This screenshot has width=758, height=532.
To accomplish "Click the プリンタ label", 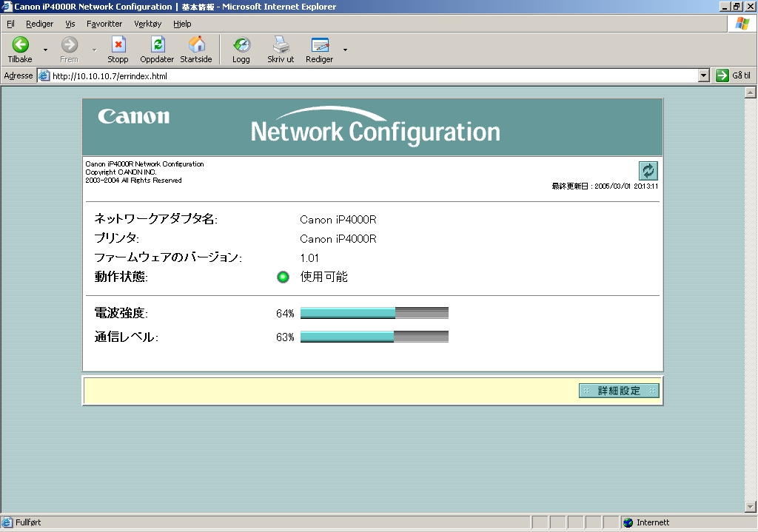I will (x=116, y=238).
